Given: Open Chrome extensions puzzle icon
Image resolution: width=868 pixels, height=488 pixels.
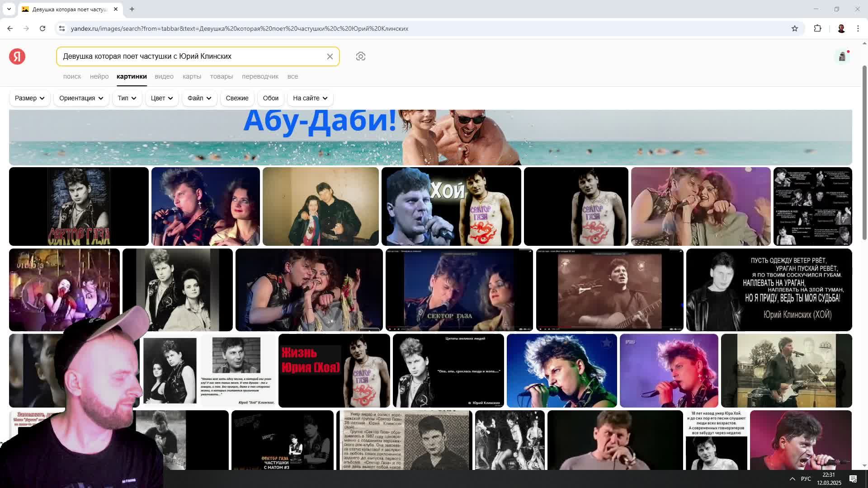Looking at the screenshot, I should [x=817, y=28].
